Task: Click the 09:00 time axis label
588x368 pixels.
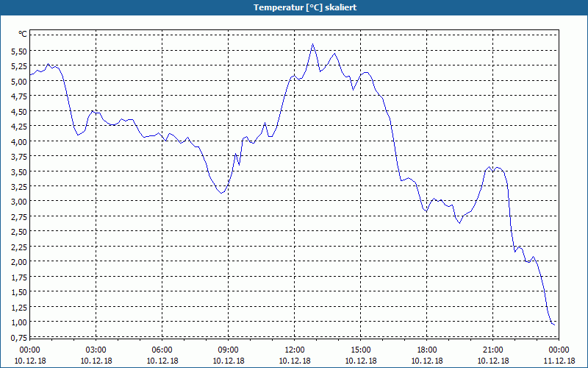Action: (x=229, y=350)
